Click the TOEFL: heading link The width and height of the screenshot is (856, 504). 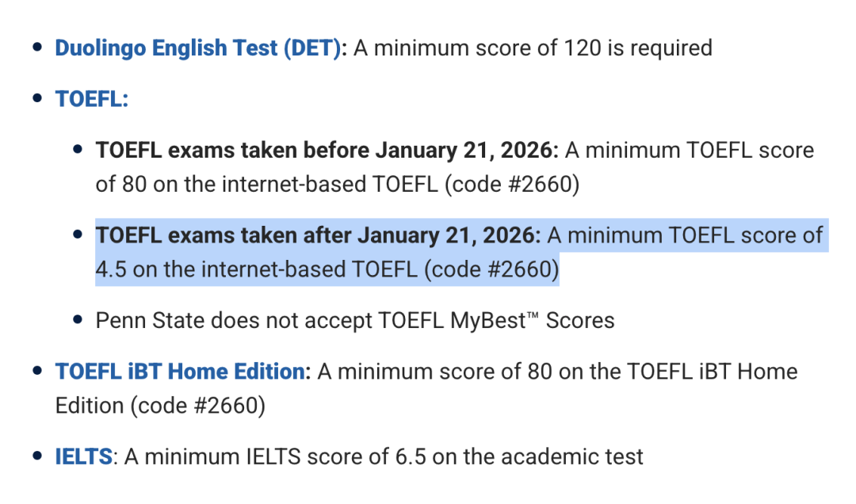(x=91, y=99)
